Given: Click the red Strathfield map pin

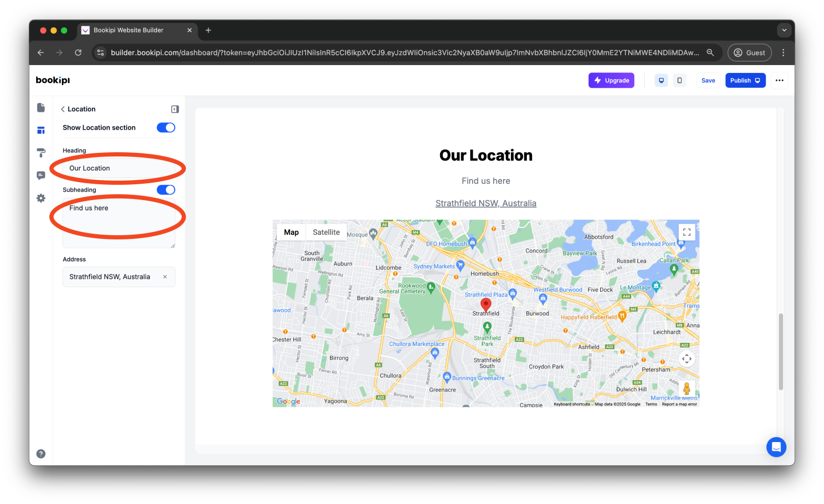Looking at the screenshot, I should (486, 304).
